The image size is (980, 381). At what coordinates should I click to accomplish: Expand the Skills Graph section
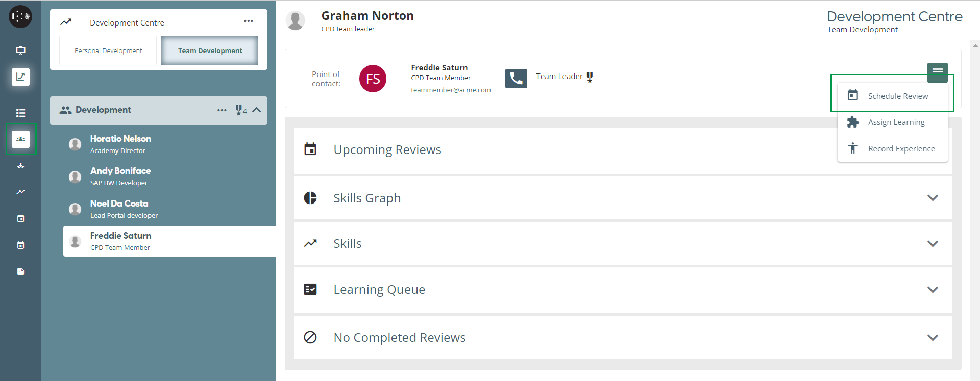click(x=933, y=198)
